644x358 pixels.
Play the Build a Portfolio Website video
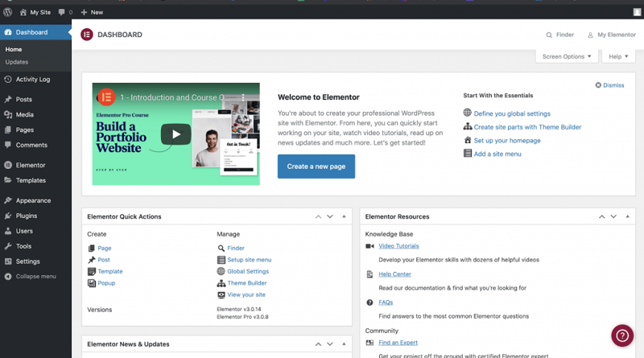click(x=175, y=134)
